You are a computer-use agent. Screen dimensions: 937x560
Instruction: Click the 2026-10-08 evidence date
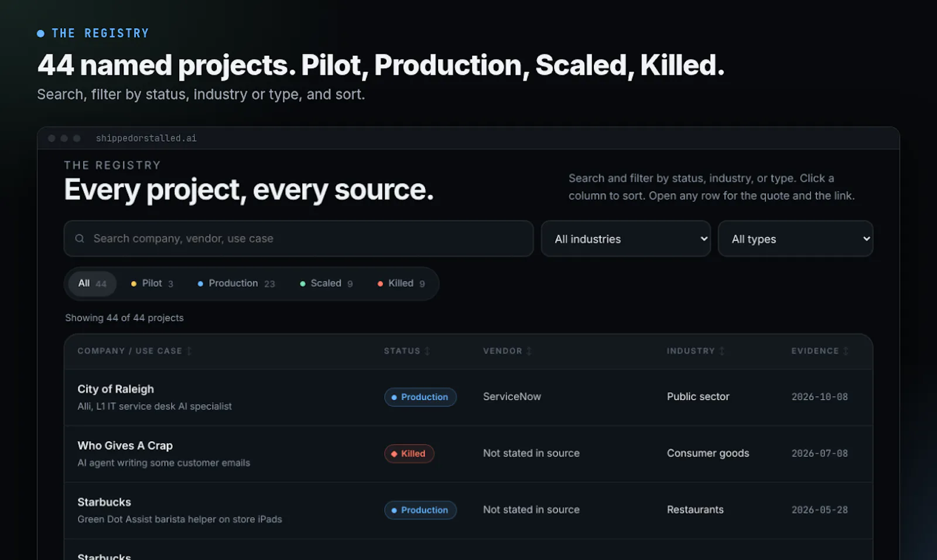click(819, 397)
